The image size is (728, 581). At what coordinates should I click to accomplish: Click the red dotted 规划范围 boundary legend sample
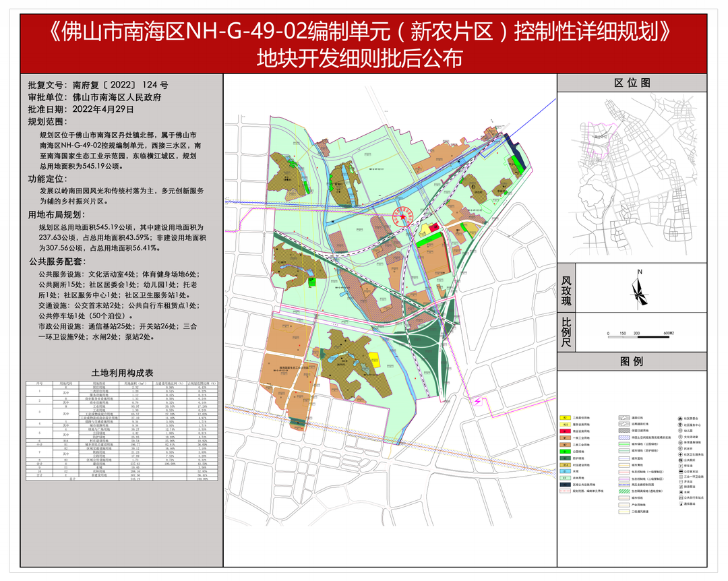pos(566,491)
